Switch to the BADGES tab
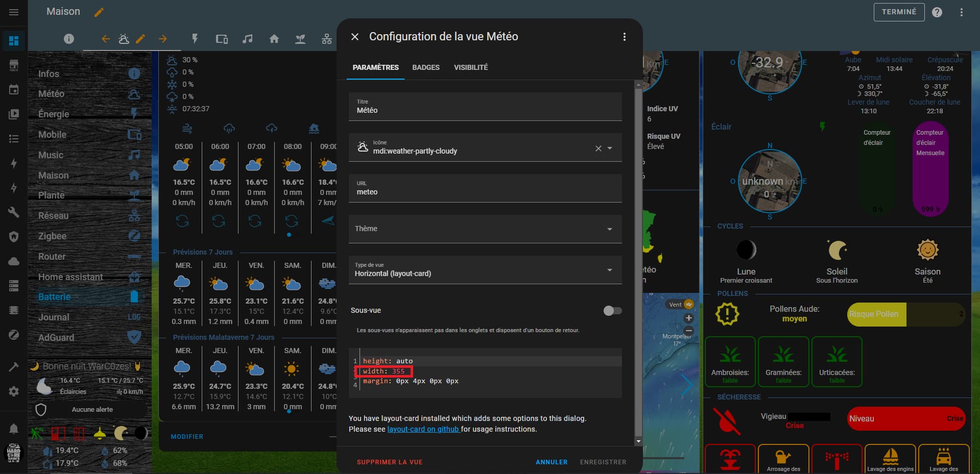The image size is (980, 474). [425, 67]
